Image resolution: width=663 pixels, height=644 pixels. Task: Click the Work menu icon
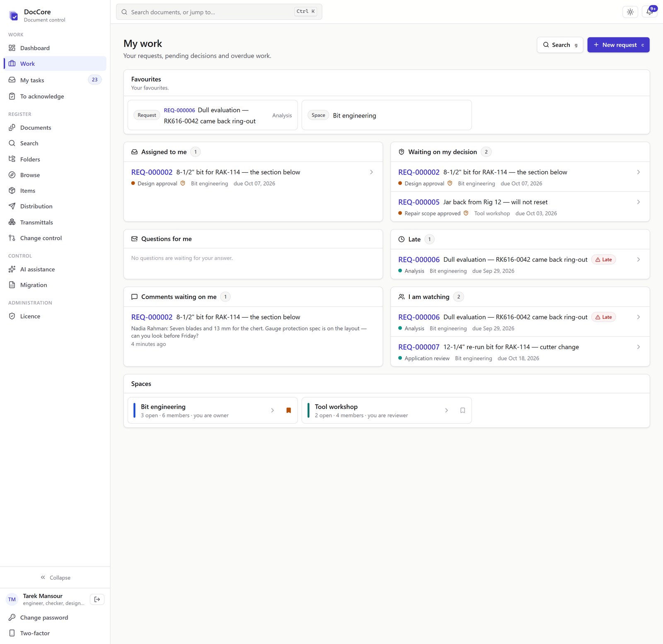[x=12, y=63]
